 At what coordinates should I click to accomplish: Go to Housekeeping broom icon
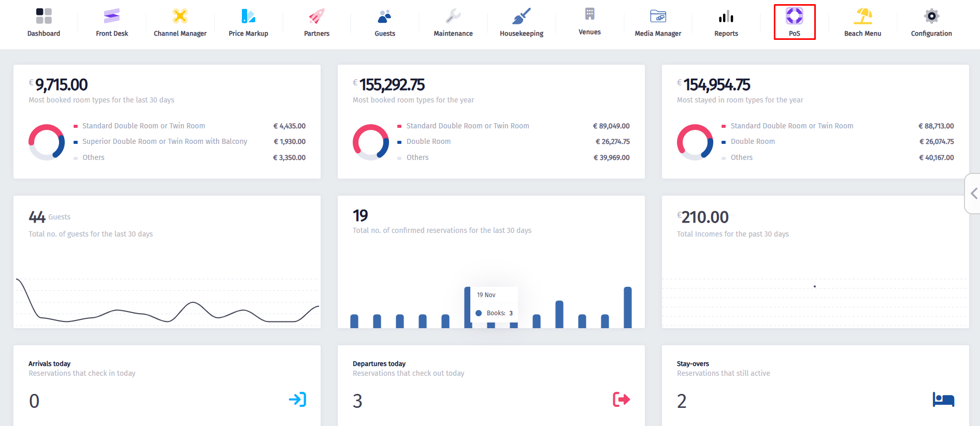click(x=521, y=17)
